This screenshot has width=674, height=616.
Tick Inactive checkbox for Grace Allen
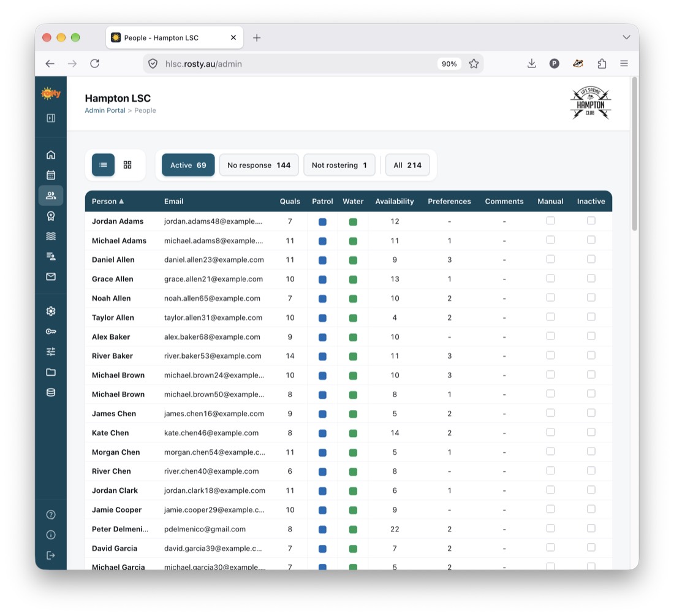pos(591,278)
